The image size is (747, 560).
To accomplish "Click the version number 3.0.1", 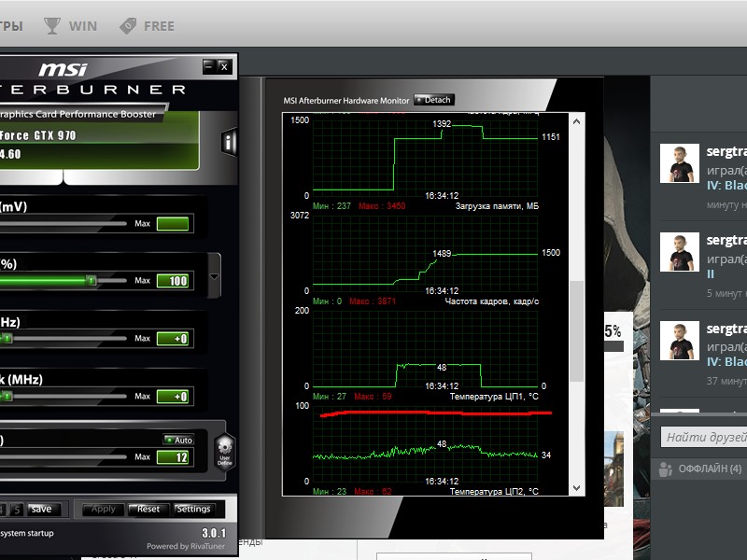I will tap(214, 533).
